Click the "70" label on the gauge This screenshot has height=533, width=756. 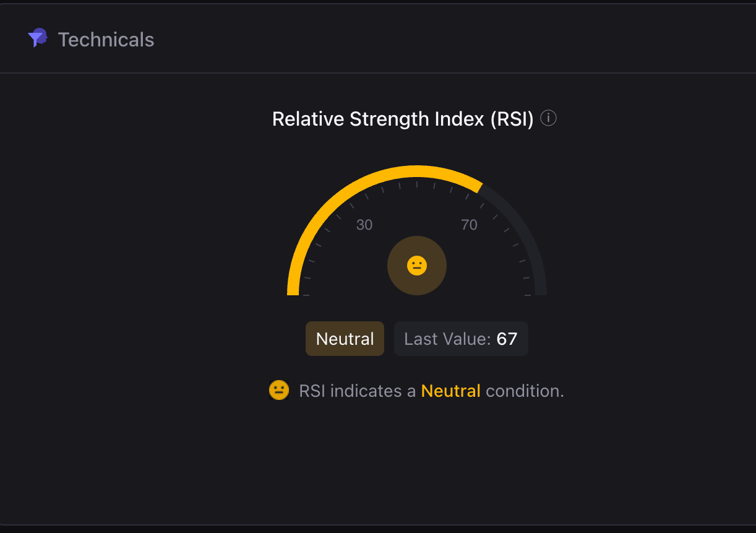coord(470,225)
